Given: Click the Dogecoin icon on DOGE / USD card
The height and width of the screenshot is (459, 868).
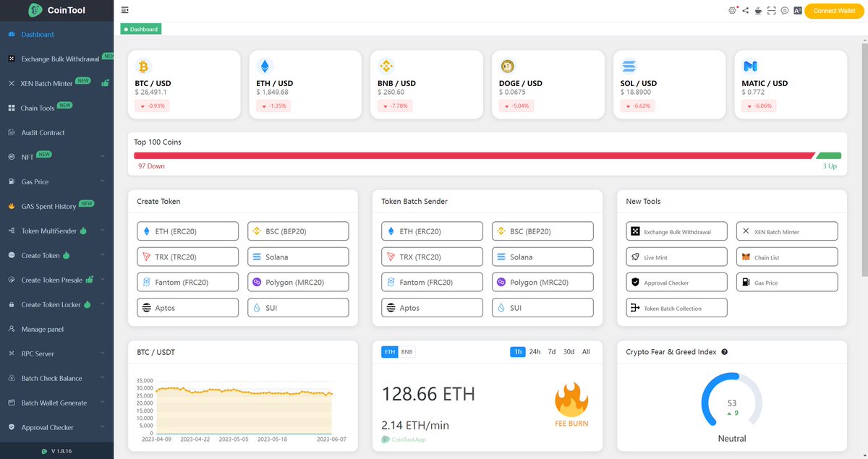Looking at the screenshot, I should point(507,67).
